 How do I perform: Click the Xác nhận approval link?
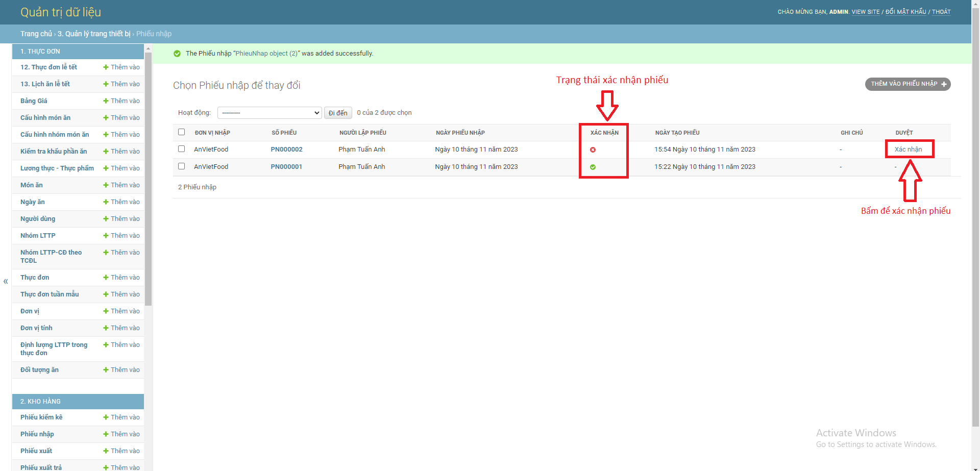[910, 149]
